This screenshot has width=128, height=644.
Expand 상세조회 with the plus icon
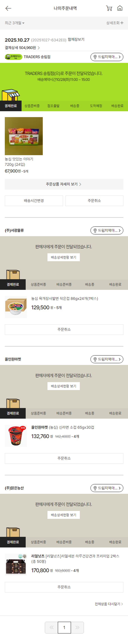coord(115,23)
